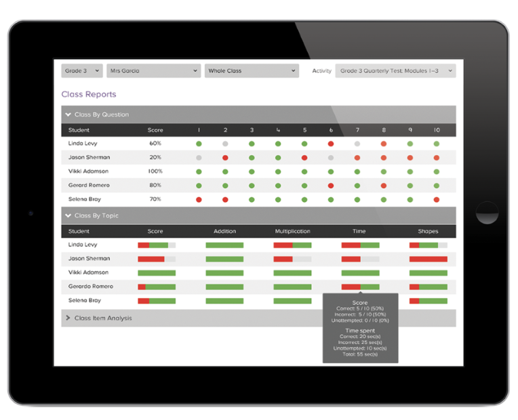The height and width of the screenshot is (420, 518).
Task: Click Vikki Adamson's green dot for question 10
Action: click(x=437, y=171)
